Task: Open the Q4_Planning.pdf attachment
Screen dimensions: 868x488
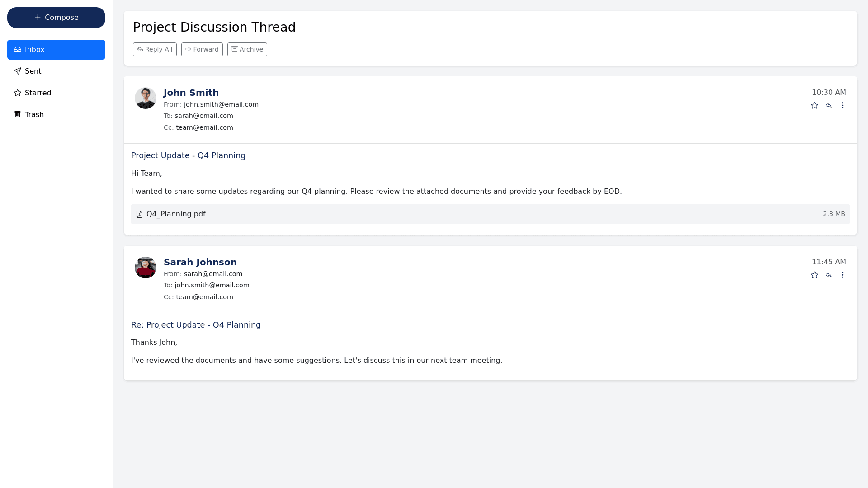Action: pos(176,214)
